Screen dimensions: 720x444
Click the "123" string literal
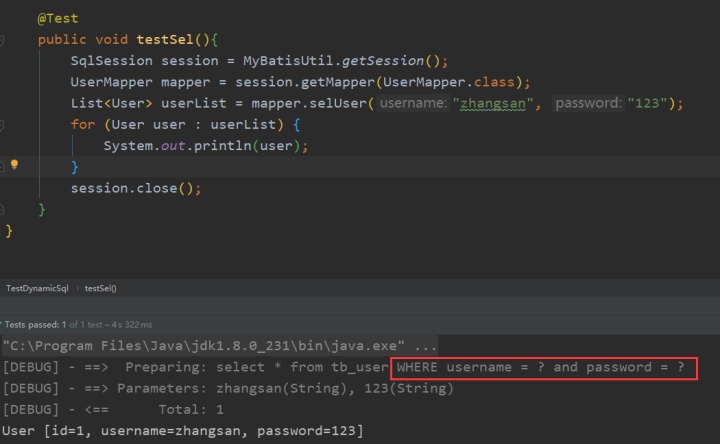(647, 103)
